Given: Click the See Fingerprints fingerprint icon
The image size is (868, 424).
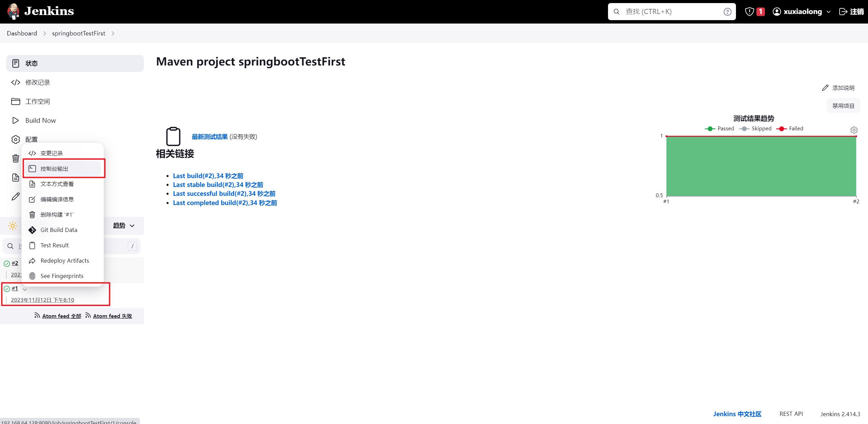Looking at the screenshot, I should (32, 276).
